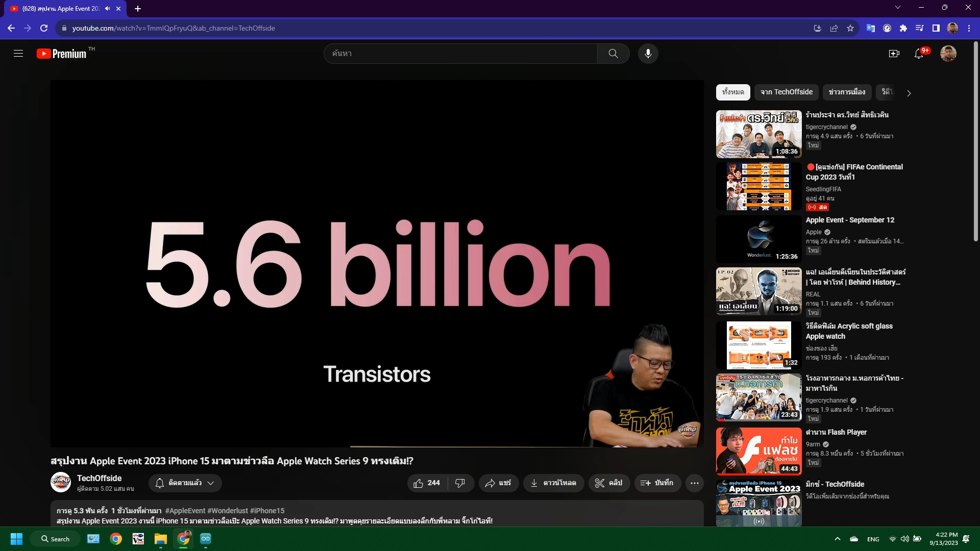This screenshot has width=980, height=551.
Task: Open the verified Apple channel name
Action: point(814,232)
